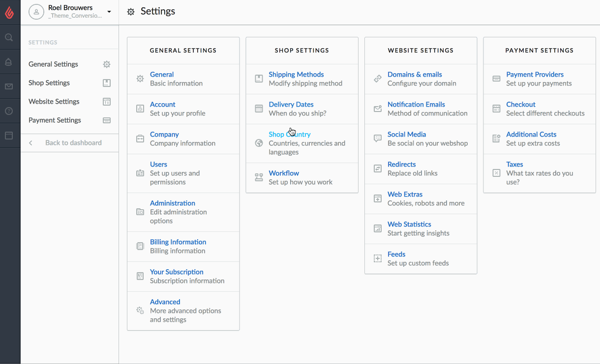Click the user avatar icon

tap(36, 12)
